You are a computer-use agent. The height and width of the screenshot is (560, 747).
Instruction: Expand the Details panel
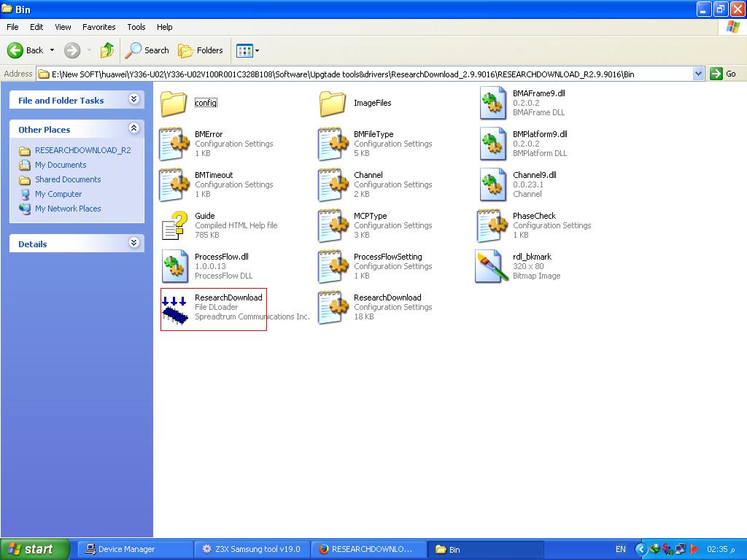point(134,243)
